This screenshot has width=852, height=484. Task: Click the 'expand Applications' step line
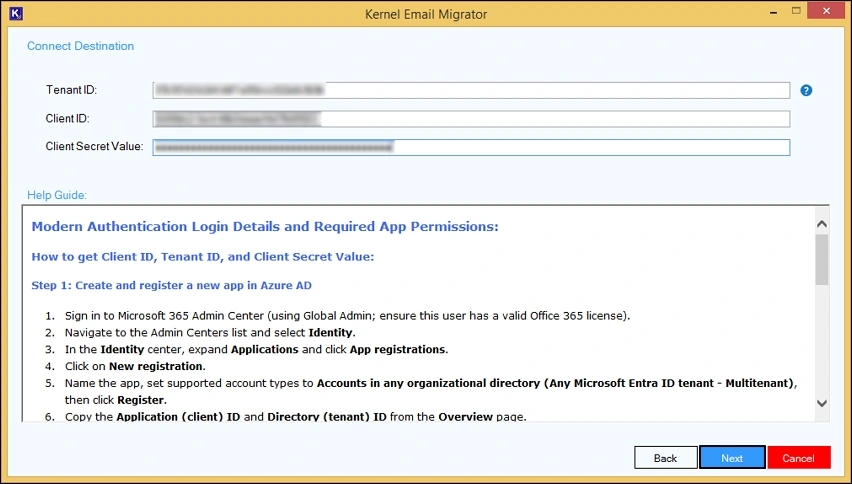[256, 349]
